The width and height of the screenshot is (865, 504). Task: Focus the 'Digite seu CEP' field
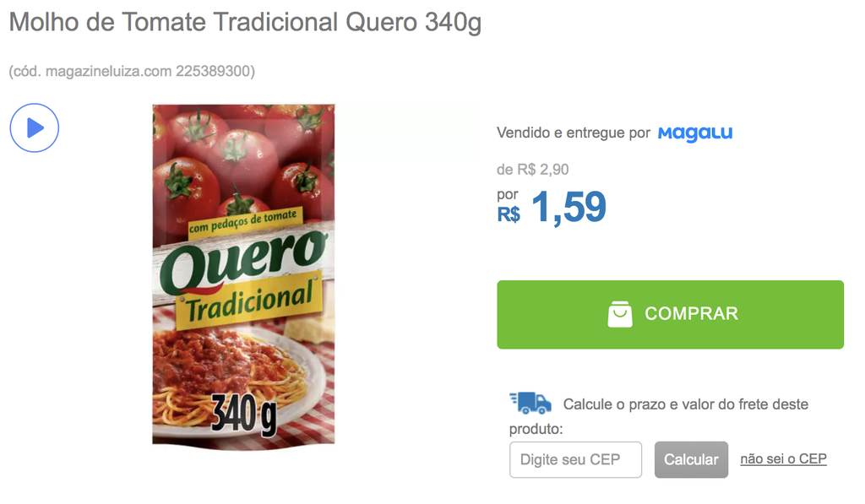coord(575,459)
